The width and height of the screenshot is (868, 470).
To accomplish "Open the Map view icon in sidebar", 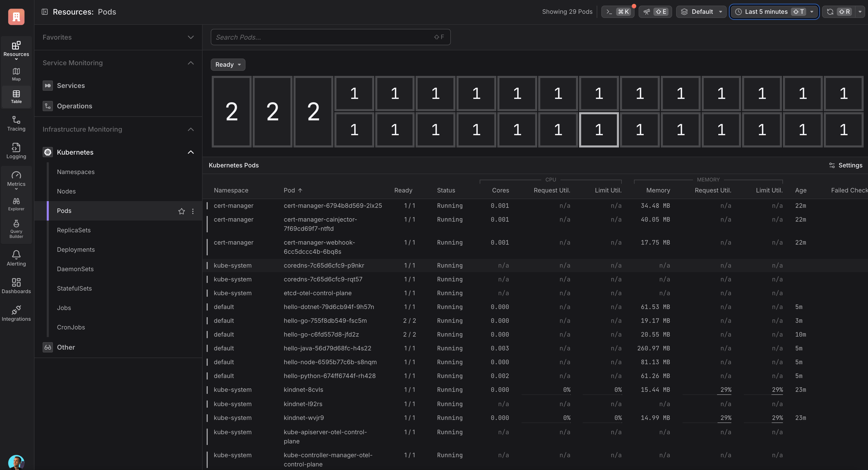I will click(x=16, y=74).
